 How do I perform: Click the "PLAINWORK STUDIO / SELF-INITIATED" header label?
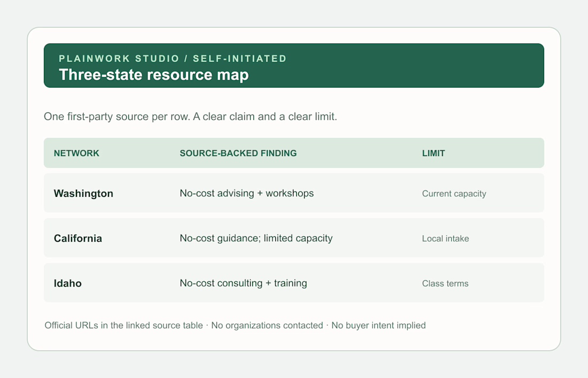click(173, 58)
